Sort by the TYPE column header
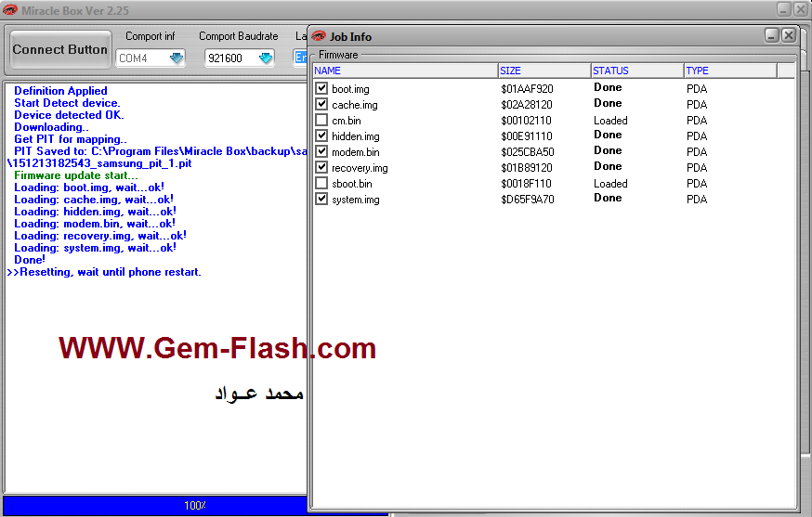The image size is (812, 517). coord(730,71)
